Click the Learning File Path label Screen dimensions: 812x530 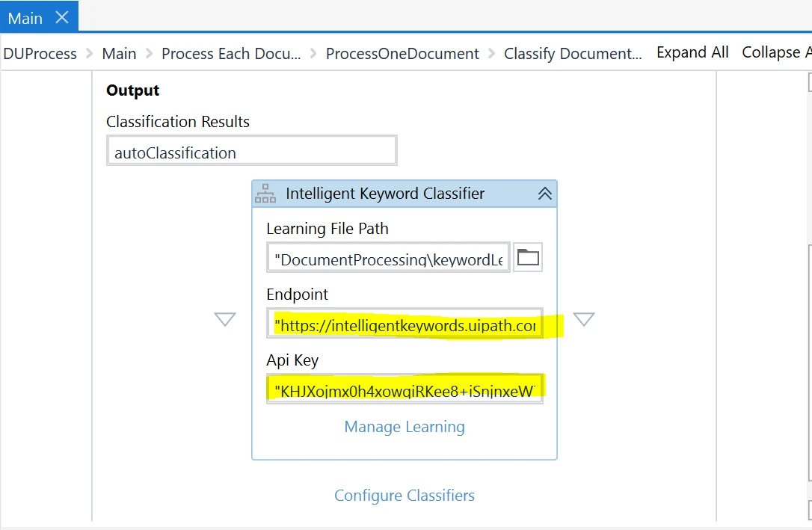point(327,229)
